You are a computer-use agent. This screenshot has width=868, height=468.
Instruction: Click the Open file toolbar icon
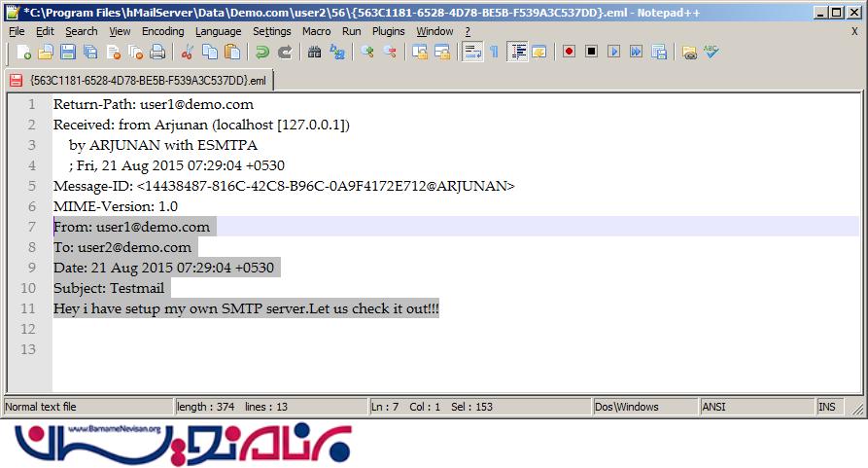46,53
